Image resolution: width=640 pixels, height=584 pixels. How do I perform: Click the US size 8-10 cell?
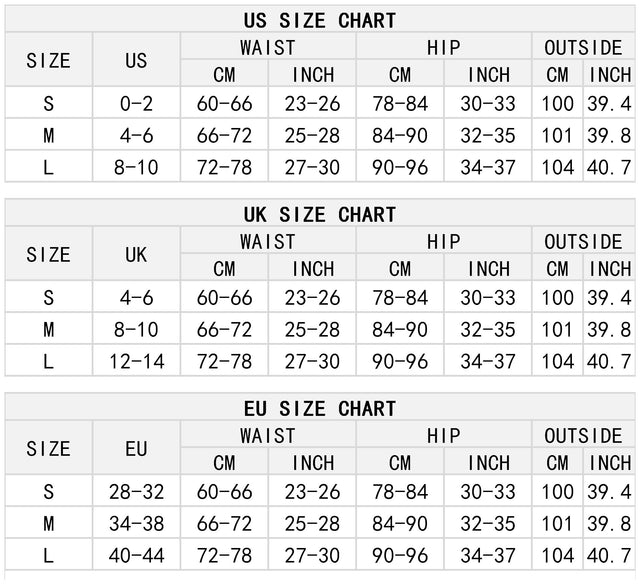(136, 167)
